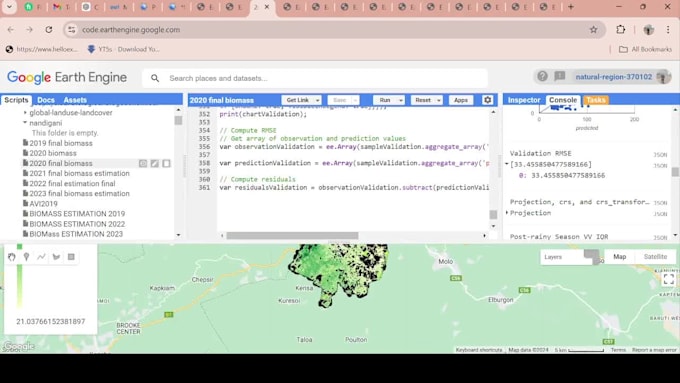The image size is (680, 383).
Task: Bookmark this page with star icon
Action: (593, 29)
